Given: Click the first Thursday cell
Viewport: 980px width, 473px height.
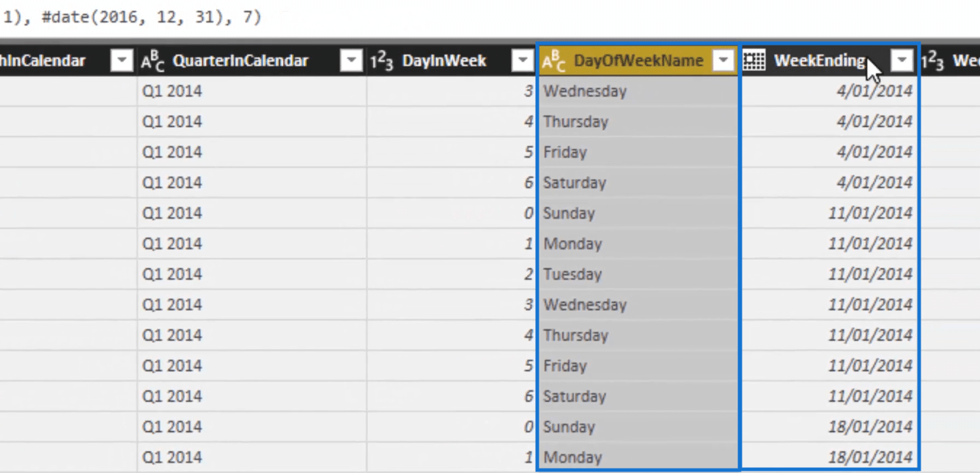Looking at the screenshot, I should click(x=638, y=122).
